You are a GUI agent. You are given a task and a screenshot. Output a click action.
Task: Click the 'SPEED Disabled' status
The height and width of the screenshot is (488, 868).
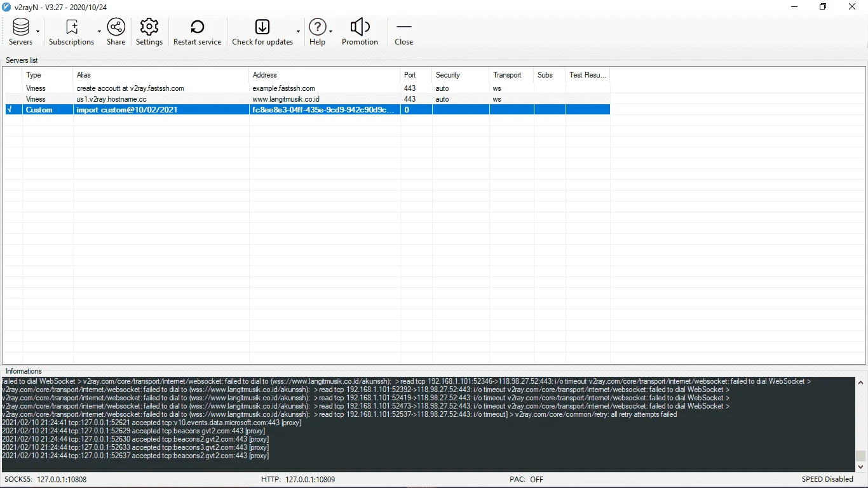(x=827, y=480)
